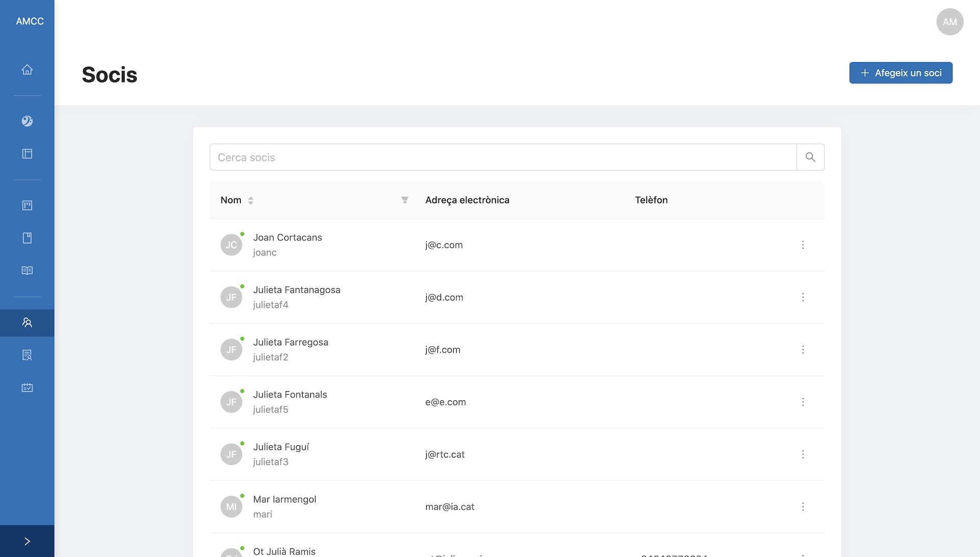The width and height of the screenshot is (980, 557).
Task: Open actions menu for Mar Iarmengol
Action: [x=803, y=507]
